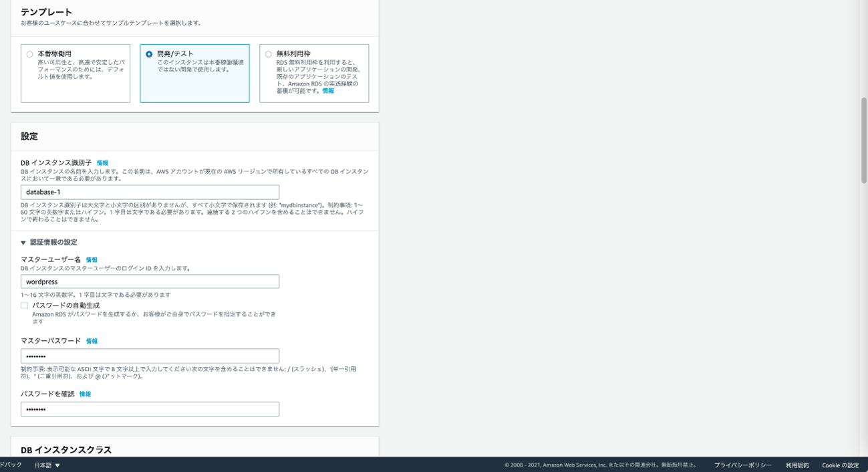This screenshot has height=472, width=868.
Task: Open 情報 link next to マスターユーザー名
Action: pyautogui.click(x=92, y=260)
